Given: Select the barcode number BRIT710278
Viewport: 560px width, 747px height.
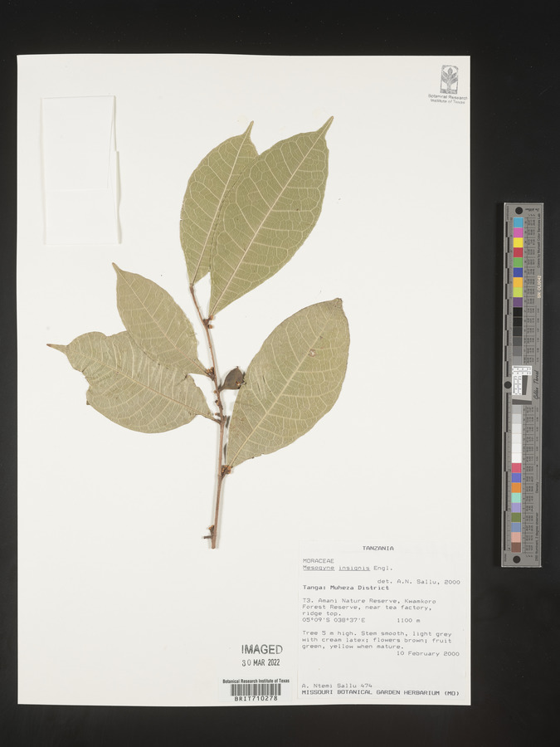Looking at the screenshot, I should pos(256,698).
